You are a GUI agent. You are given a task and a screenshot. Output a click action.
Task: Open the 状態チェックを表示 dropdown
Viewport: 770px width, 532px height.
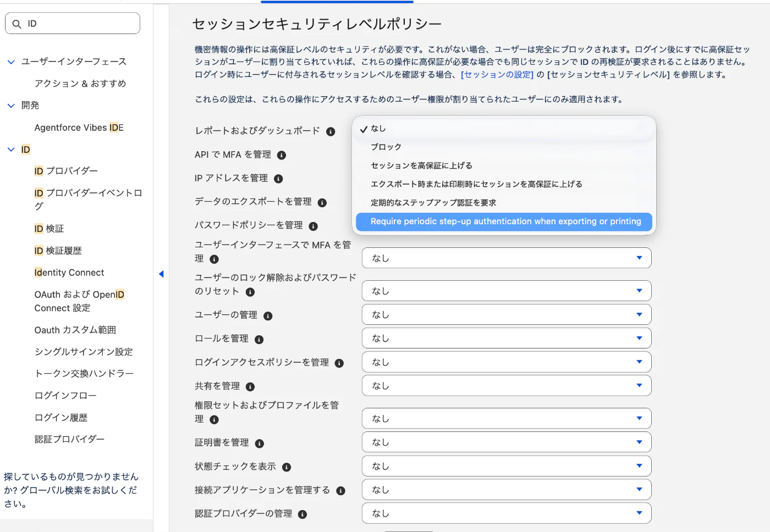(507, 465)
